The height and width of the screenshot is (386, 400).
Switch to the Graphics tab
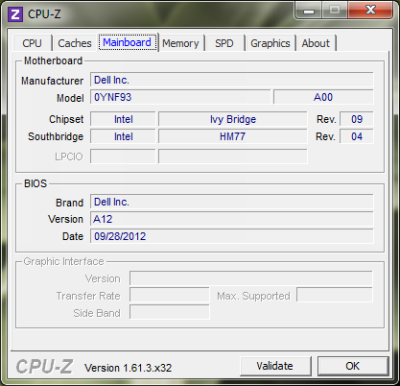[x=270, y=43]
